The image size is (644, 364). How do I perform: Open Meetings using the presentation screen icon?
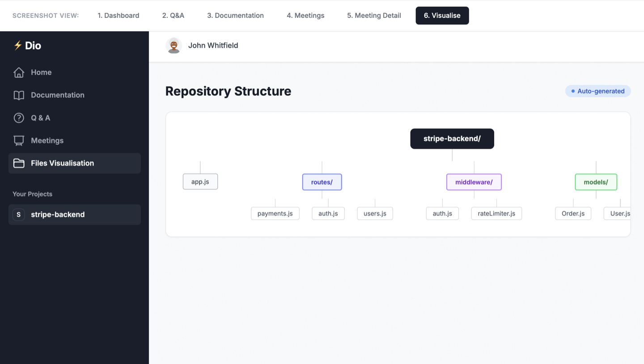[19, 140]
